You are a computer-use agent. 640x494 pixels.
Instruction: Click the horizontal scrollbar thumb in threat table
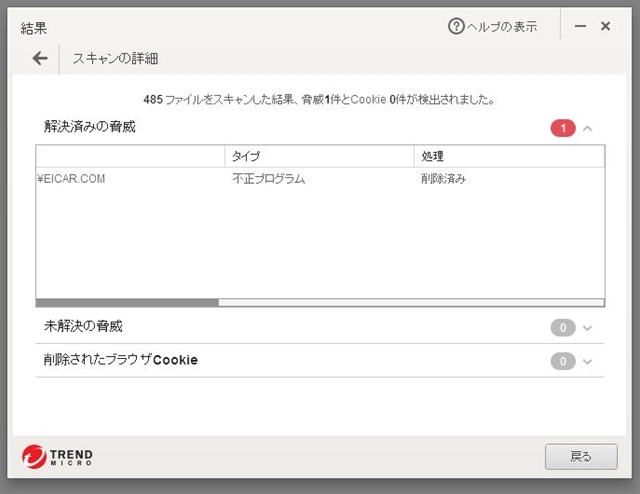[x=127, y=303]
